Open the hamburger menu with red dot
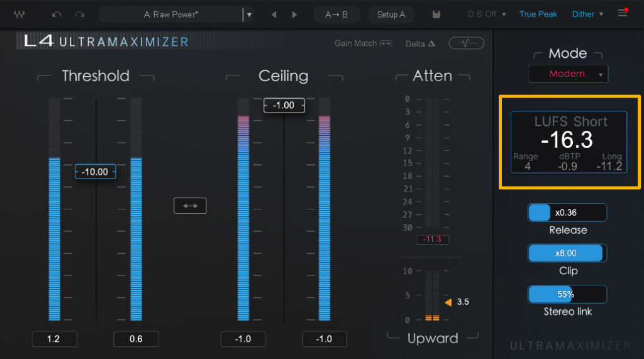The width and height of the screenshot is (644, 359). point(623,13)
